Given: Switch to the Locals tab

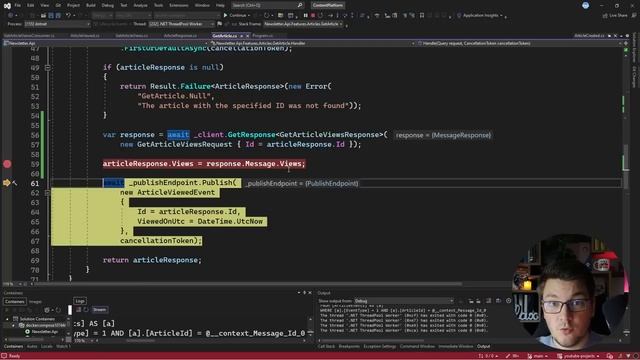Looking at the screenshot, I should tap(47, 347).
